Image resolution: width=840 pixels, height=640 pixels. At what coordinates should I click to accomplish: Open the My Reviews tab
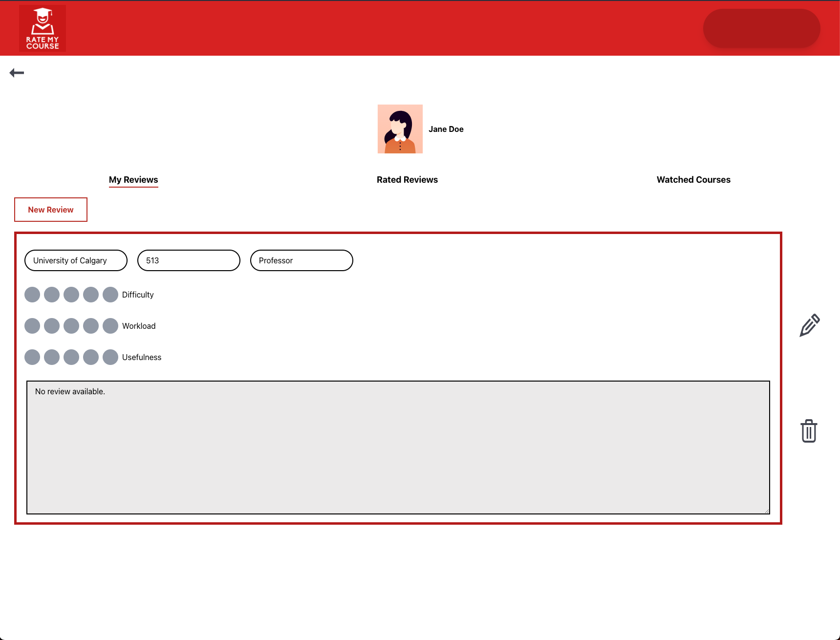(133, 180)
